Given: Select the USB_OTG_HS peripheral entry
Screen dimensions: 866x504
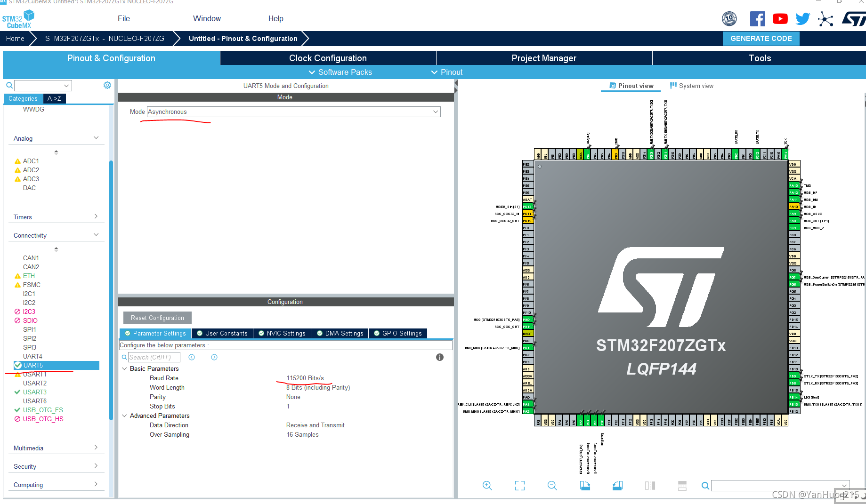Looking at the screenshot, I should (x=43, y=419).
